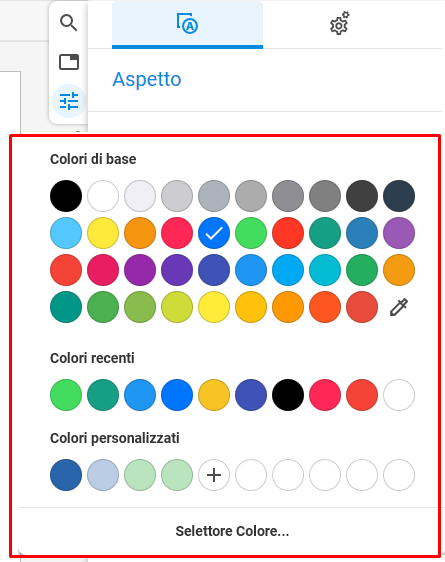445x562 pixels.
Task: Open the sliders adjustments icon
Action: point(69,101)
